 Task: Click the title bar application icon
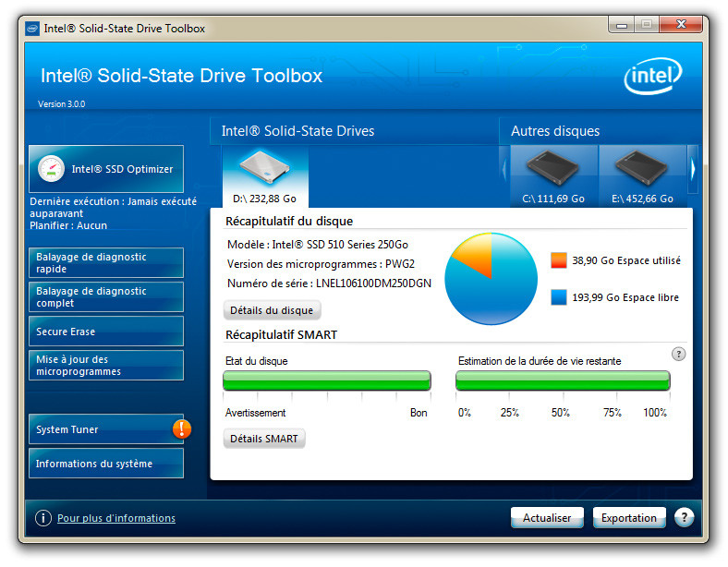point(32,29)
